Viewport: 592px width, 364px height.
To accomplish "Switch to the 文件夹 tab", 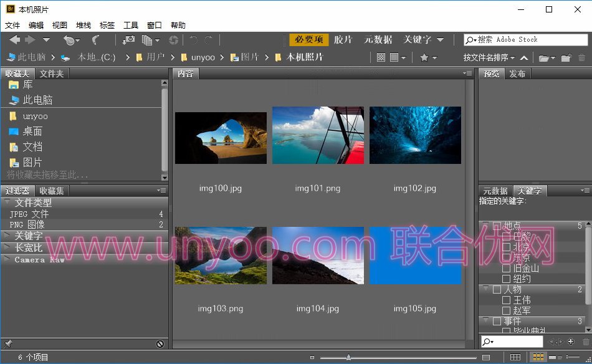I will pyautogui.click(x=52, y=74).
